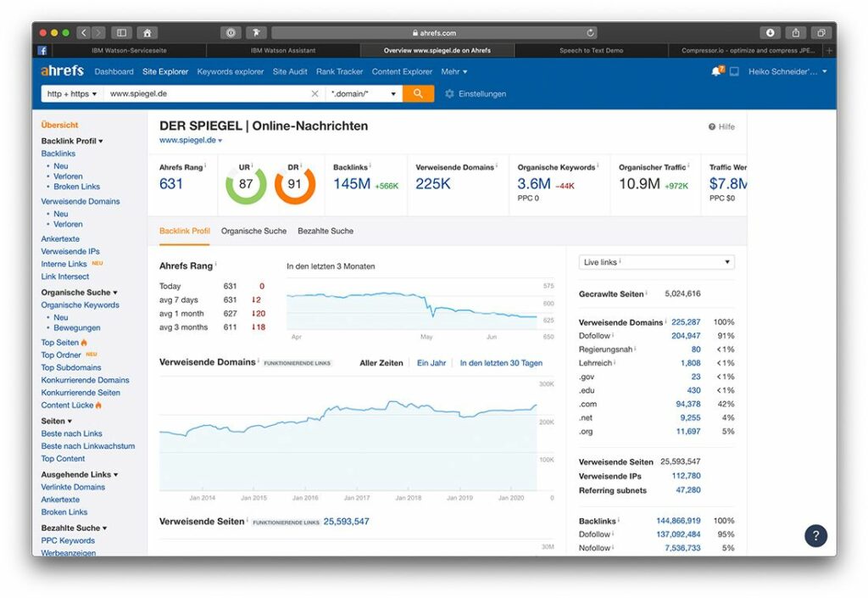Viewport: 868px width, 598px height.
Task: Run the search with the orange magnifying glass
Action: coord(416,94)
